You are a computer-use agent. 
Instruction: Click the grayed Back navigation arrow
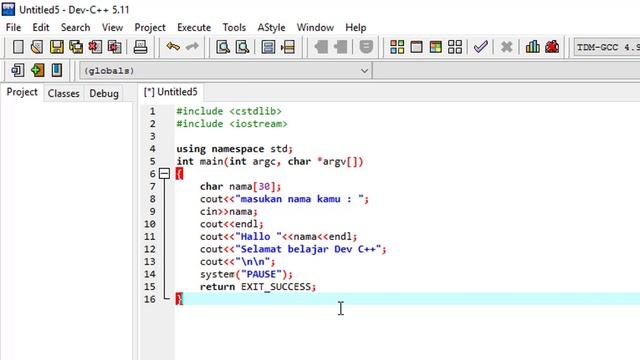[321, 47]
